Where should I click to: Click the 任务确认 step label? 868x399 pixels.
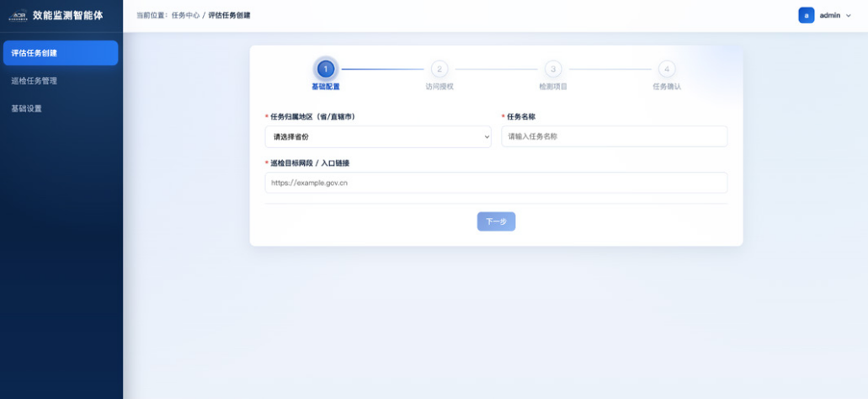pyautogui.click(x=667, y=87)
